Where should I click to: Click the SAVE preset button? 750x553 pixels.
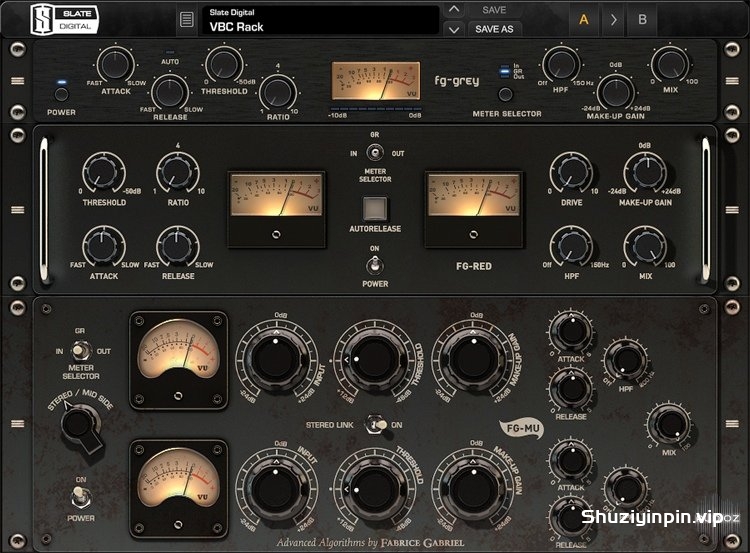(x=494, y=10)
